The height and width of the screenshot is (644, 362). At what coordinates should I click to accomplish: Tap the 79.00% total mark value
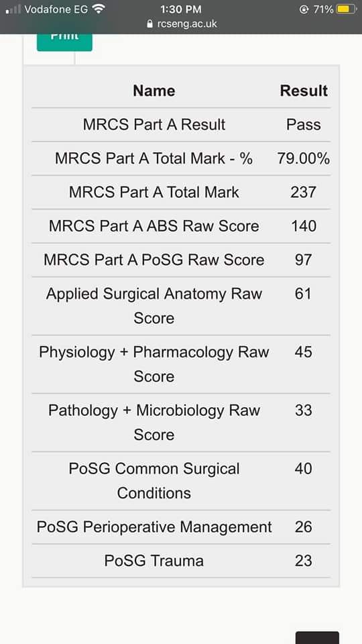tap(303, 158)
